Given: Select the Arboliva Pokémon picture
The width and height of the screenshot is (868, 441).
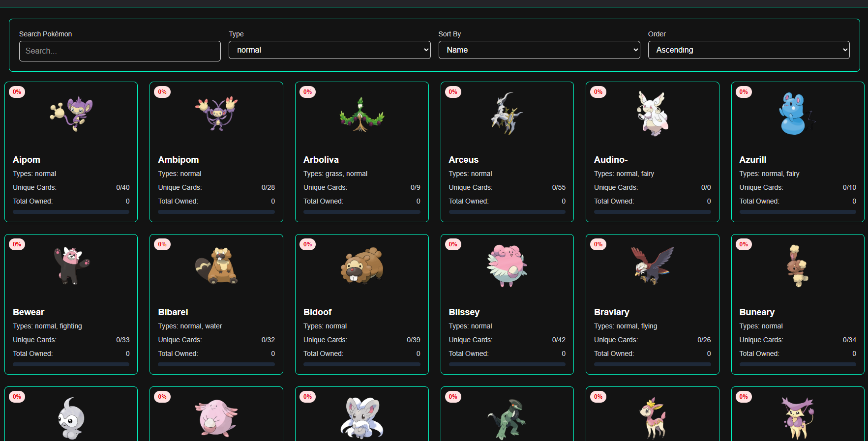Looking at the screenshot, I should coord(362,114).
